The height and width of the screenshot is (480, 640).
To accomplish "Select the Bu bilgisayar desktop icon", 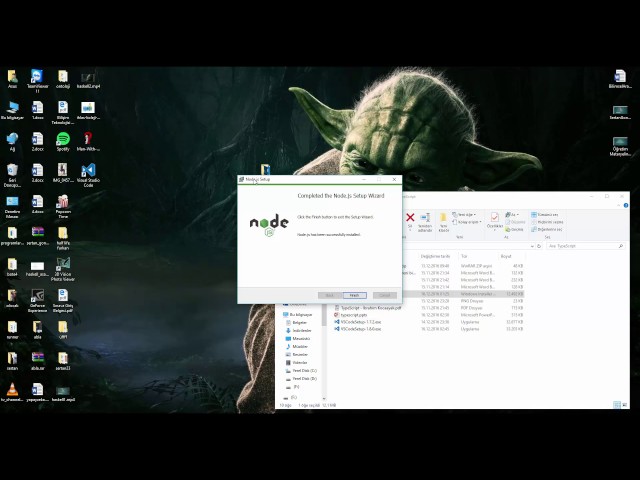I will coord(12,110).
